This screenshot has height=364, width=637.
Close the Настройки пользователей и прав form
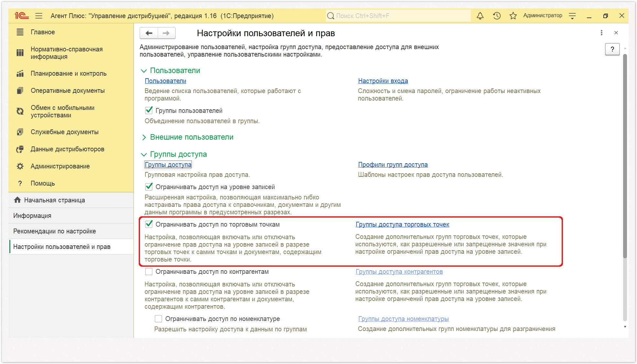(616, 33)
